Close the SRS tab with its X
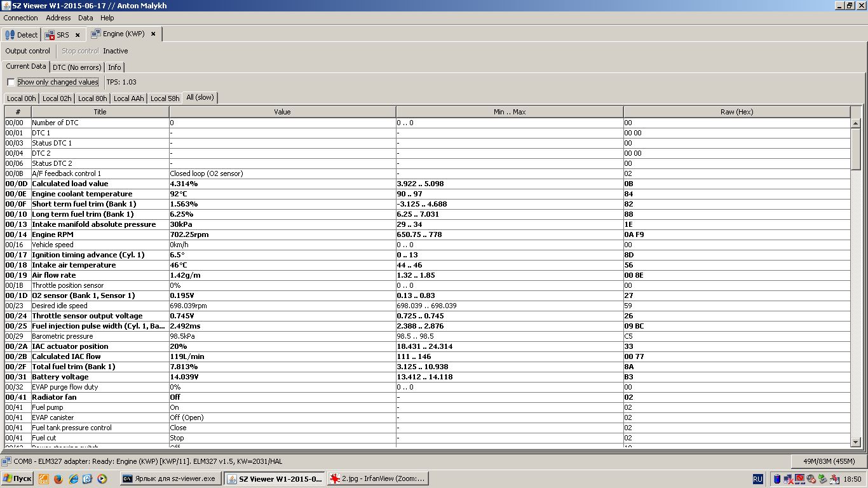The image size is (868, 488). coord(78,35)
